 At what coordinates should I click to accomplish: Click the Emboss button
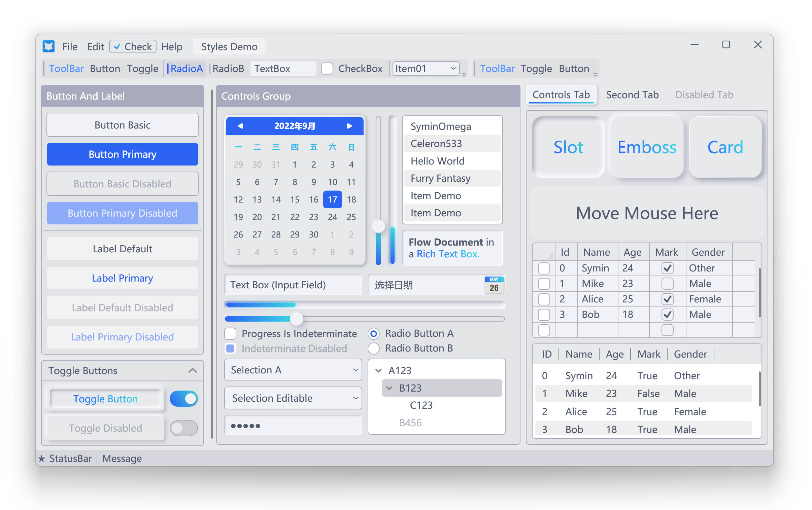click(x=646, y=147)
